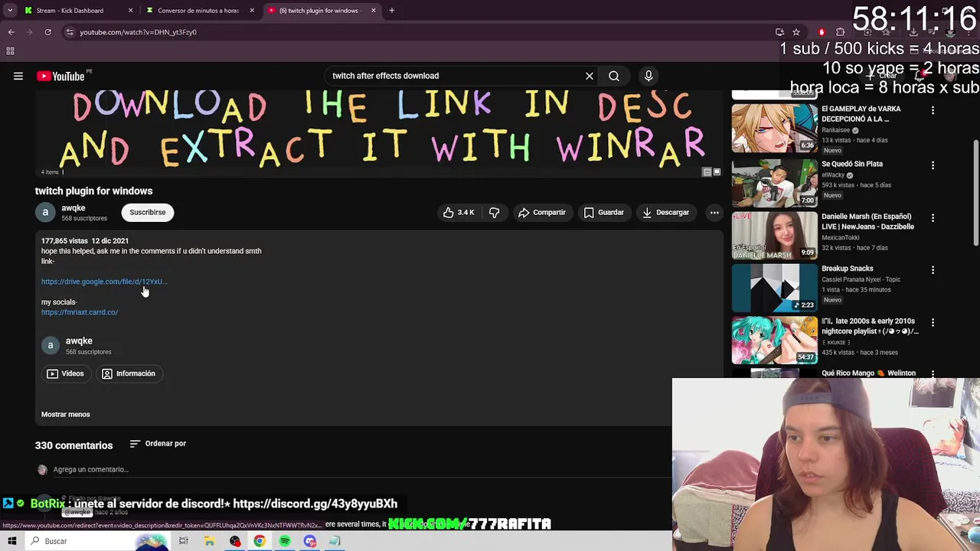Open El GAMEPLAY de VARKA thumbnail
The width and height of the screenshot is (980, 551).
[774, 128]
